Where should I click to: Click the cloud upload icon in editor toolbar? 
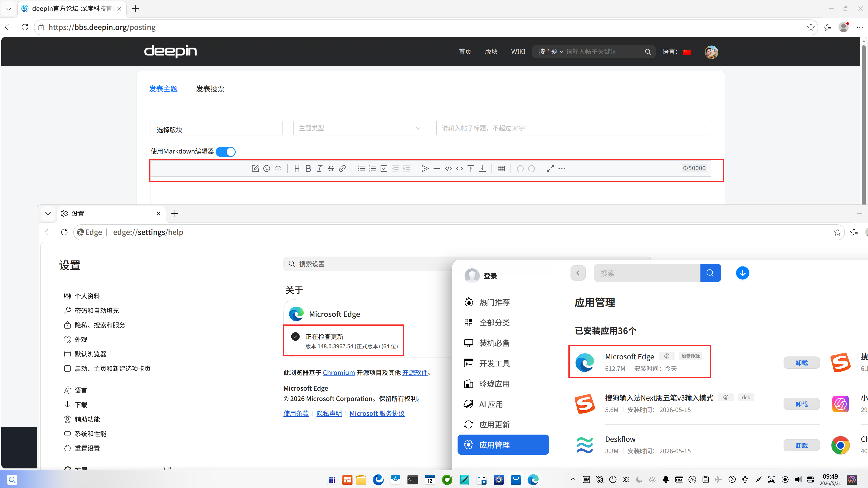point(278,168)
